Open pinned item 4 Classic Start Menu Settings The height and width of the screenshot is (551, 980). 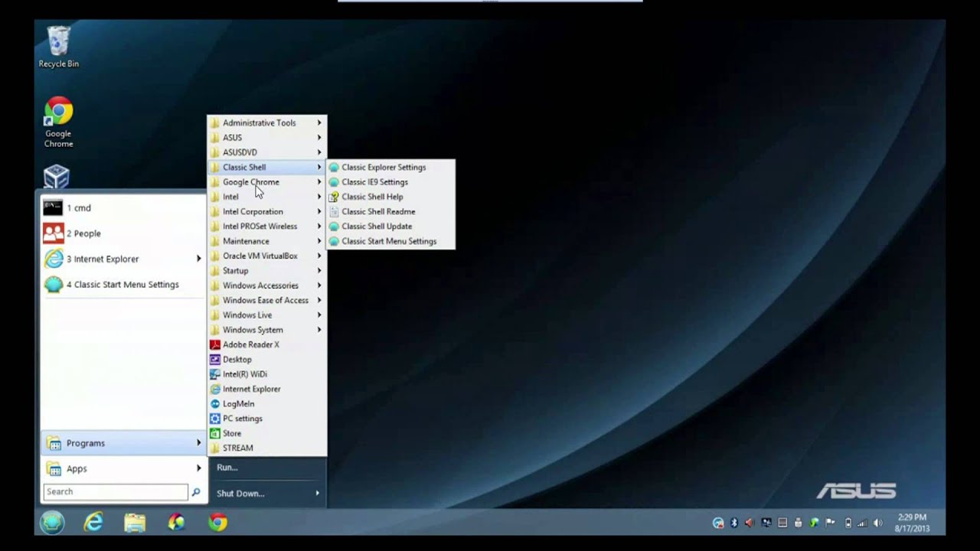pos(123,285)
